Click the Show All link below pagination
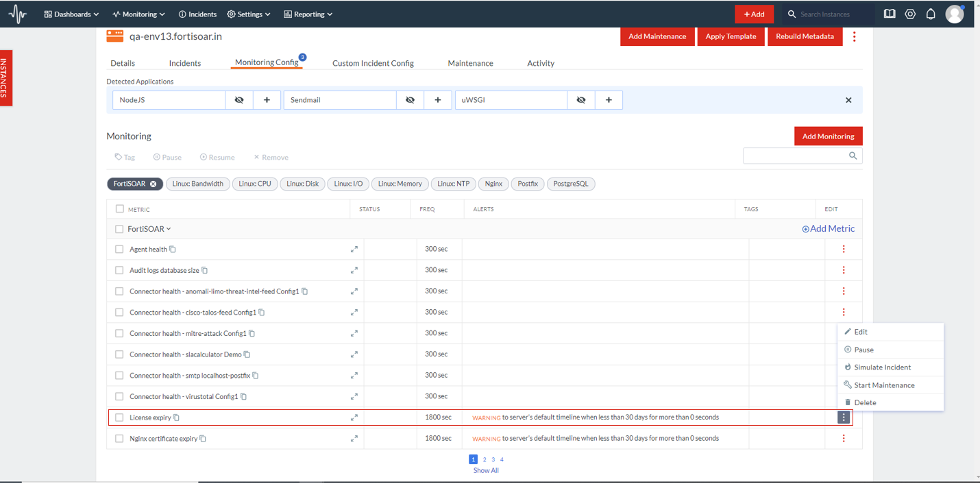 [486, 470]
